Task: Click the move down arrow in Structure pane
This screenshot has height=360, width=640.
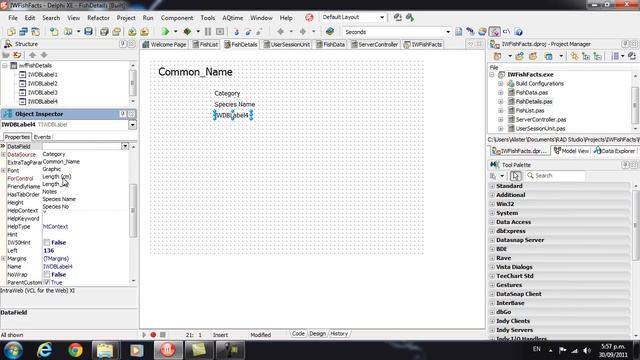Action: click(44, 55)
